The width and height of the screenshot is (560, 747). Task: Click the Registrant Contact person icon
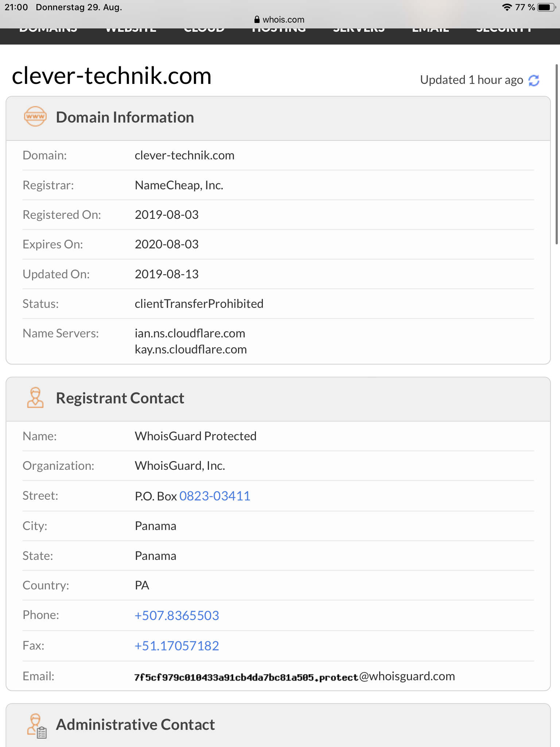click(x=35, y=398)
